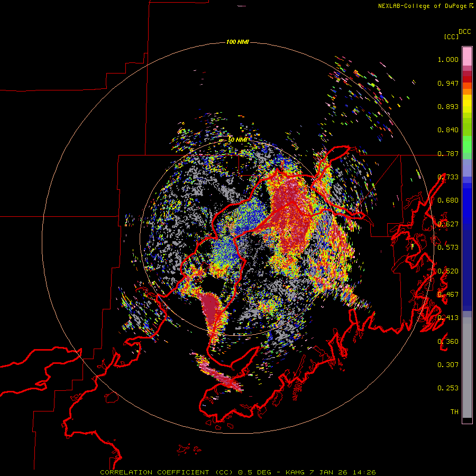The height and width of the screenshot is (476, 476).
Task: Click the 0.253 scale value
Action: pos(448,388)
